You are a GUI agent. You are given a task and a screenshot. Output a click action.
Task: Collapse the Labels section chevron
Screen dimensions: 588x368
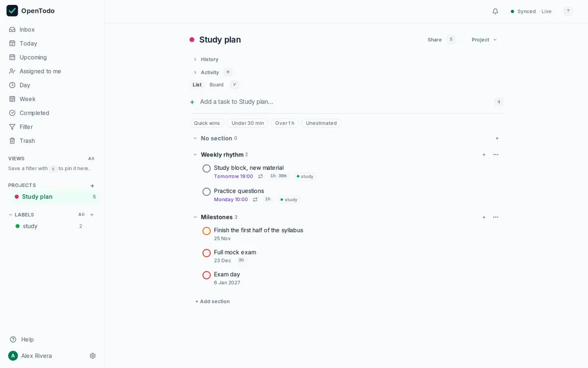11,214
